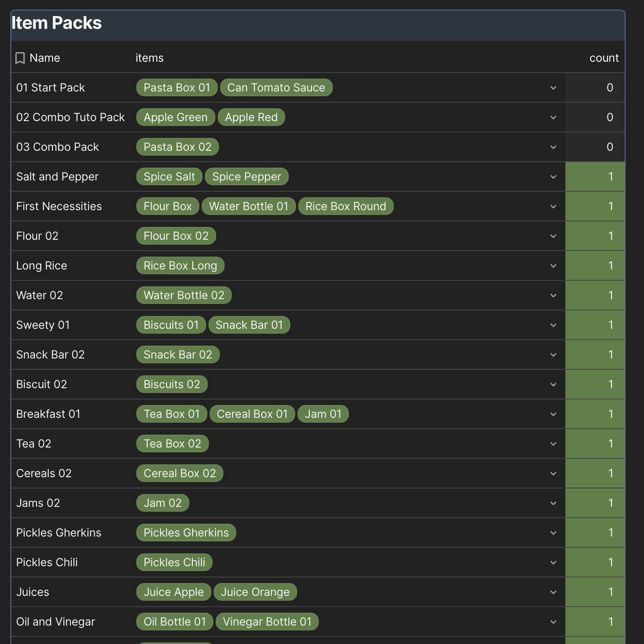Screen dimensions: 644x644
Task: Open items dropdown for Salt and Pepper
Action: click(x=553, y=177)
